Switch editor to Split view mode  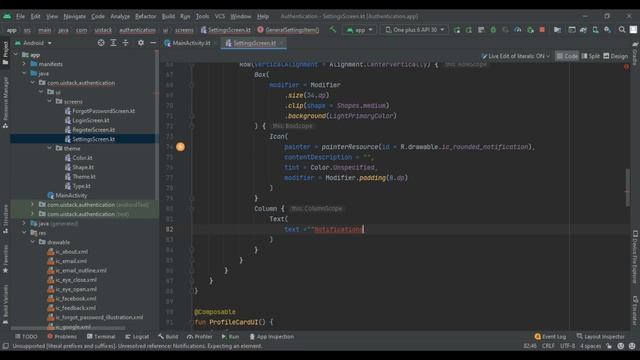click(591, 56)
